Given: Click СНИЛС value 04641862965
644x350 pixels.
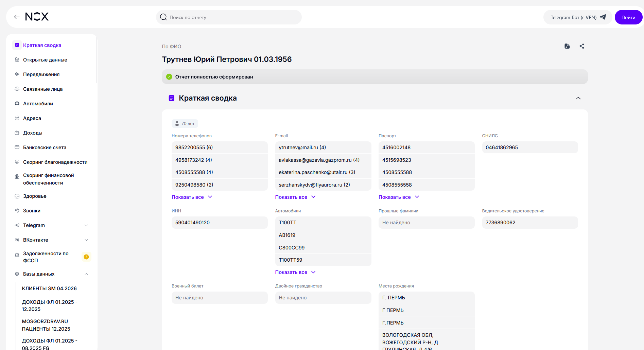Looking at the screenshot, I should 530,147.
